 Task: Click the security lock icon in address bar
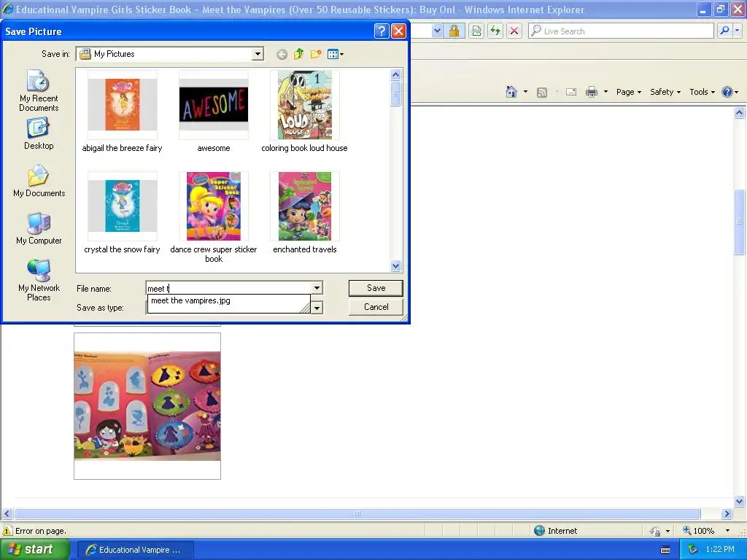(454, 31)
